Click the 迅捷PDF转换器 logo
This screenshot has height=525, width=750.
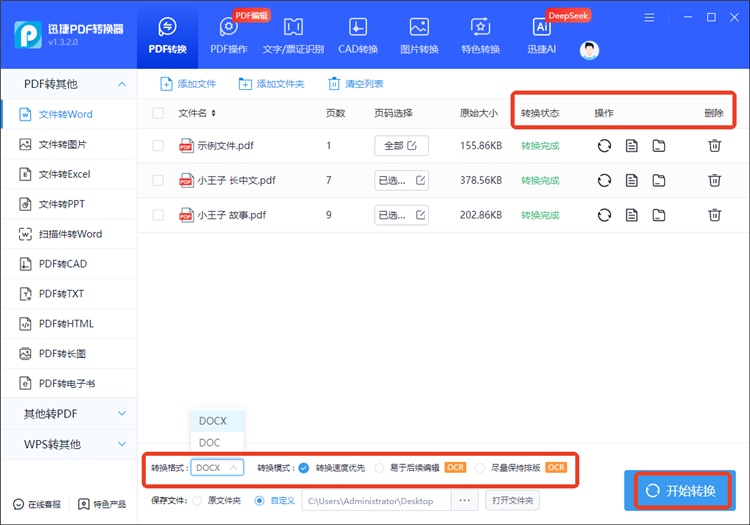[x=28, y=35]
